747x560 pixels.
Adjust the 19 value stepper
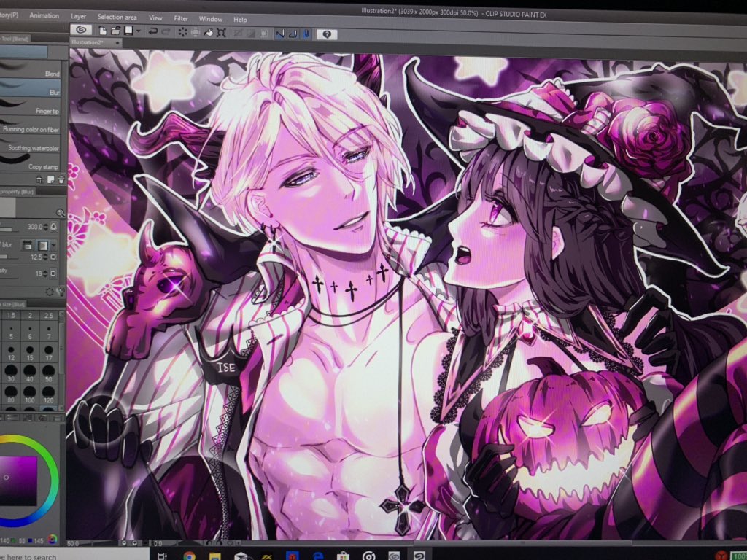click(46, 273)
